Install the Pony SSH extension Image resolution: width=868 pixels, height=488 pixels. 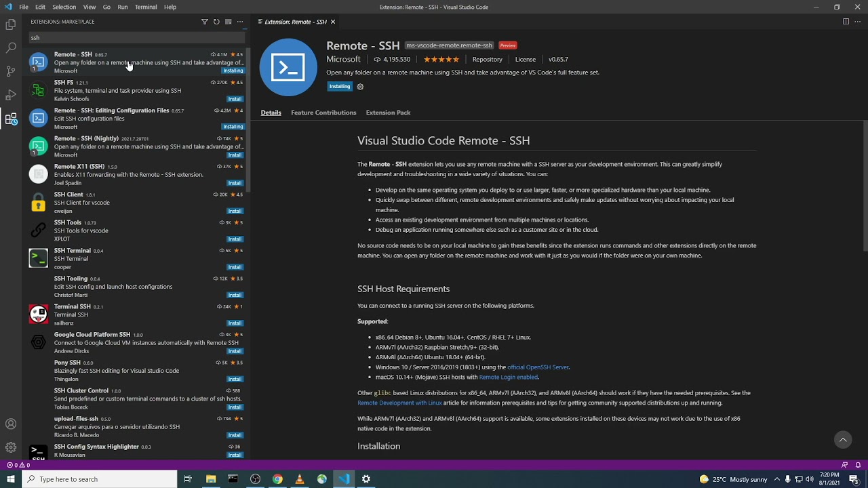click(235, 379)
